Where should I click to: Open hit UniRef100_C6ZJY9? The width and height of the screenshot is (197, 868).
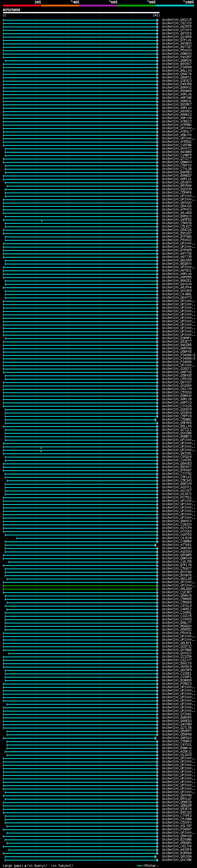(x=177, y=389)
